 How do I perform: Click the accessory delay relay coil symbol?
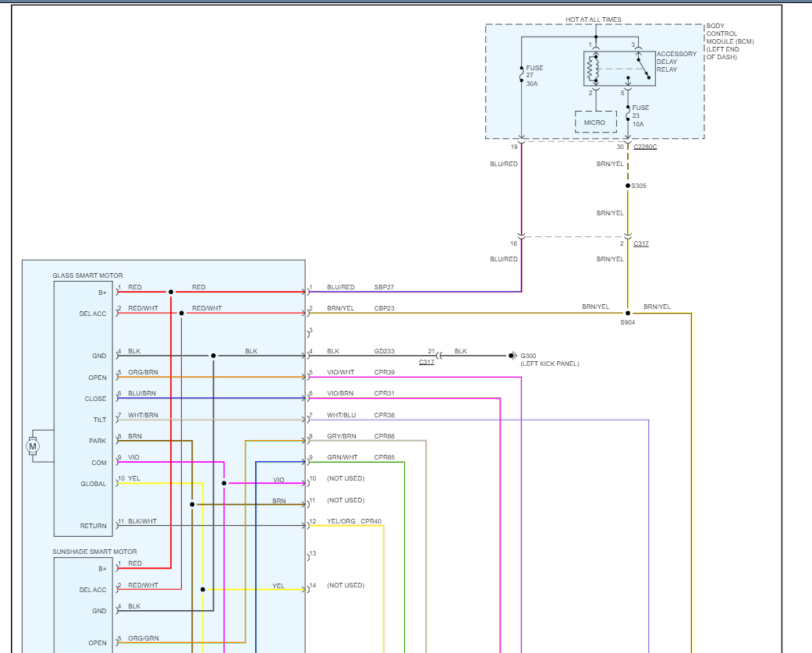pyautogui.click(x=595, y=69)
